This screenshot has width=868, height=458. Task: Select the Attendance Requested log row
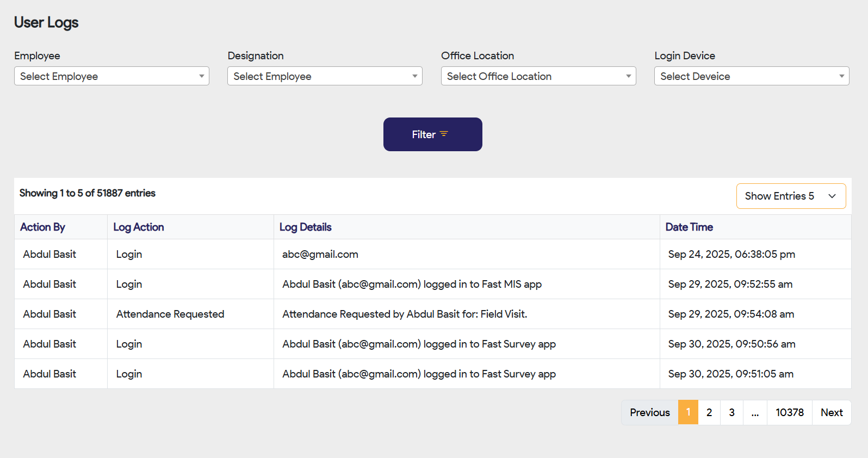(x=170, y=314)
